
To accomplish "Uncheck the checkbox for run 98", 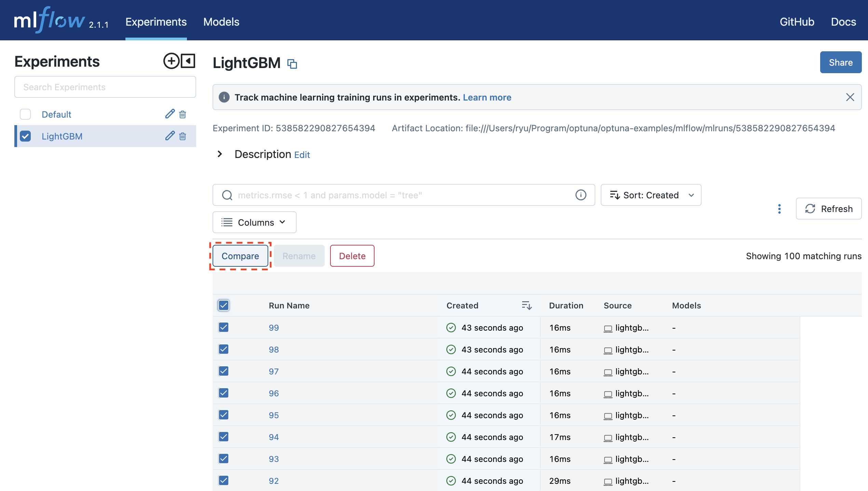I will coord(223,349).
